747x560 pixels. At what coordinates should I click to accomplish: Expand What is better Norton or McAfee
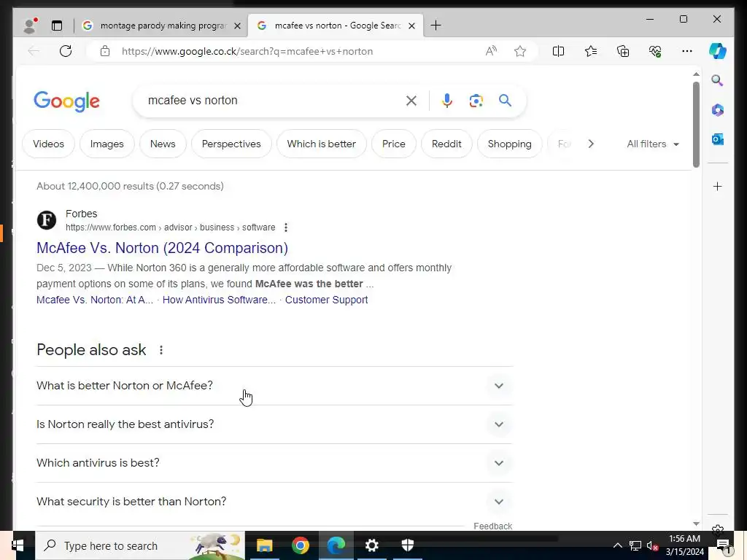click(274, 386)
